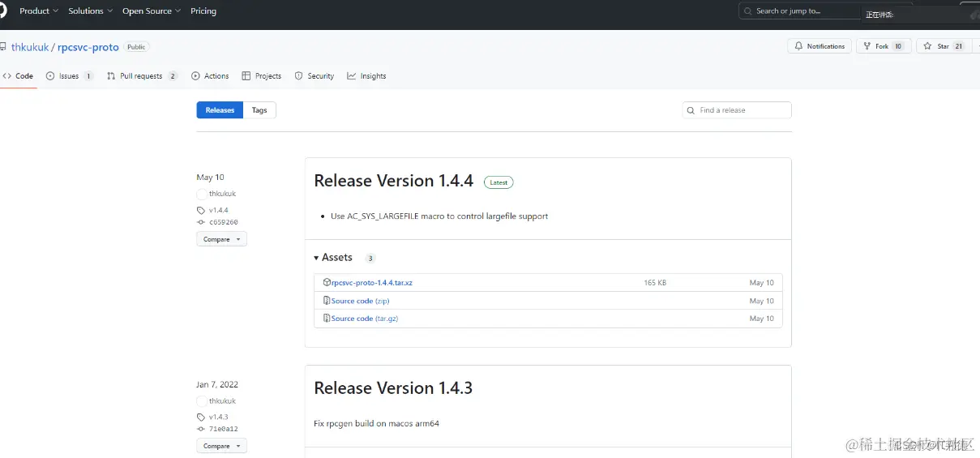Image resolution: width=980 pixels, height=458 pixels.
Task: Open the rpcsvc-proto repository link
Action: pyautogui.click(x=88, y=47)
